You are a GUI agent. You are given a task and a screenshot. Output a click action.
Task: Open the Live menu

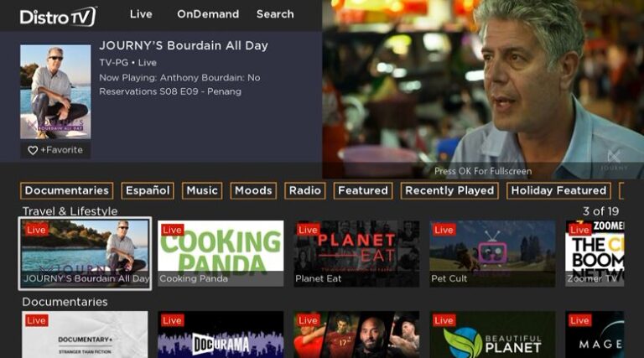pos(141,14)
